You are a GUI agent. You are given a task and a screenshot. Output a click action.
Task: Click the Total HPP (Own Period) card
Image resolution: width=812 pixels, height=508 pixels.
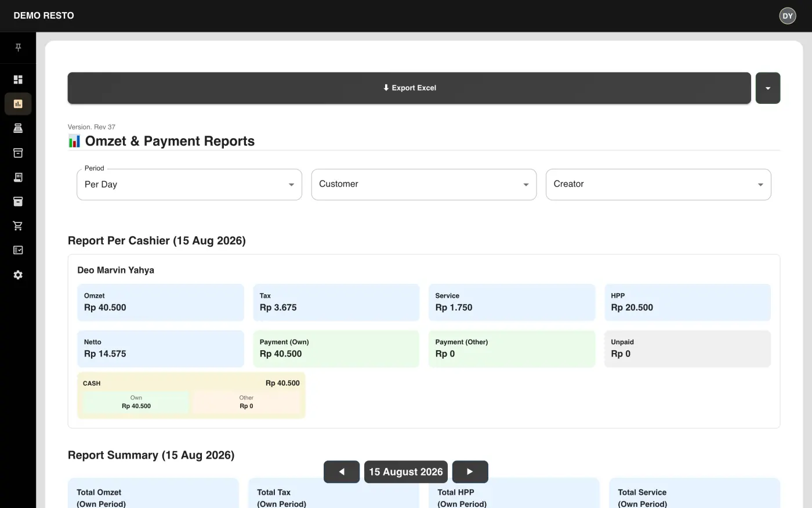[514, 493]
